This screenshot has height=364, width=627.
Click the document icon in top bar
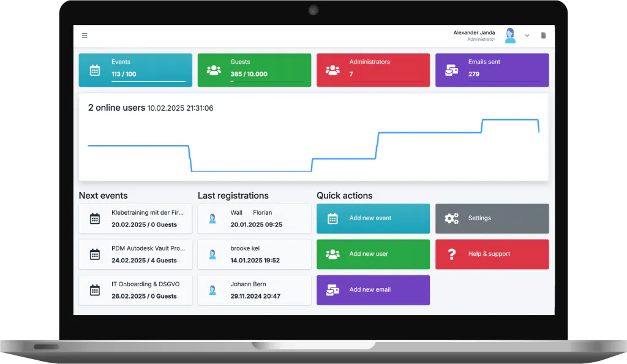click(x=543, y=35)
